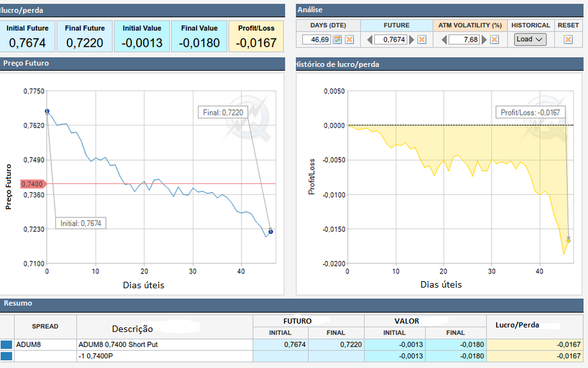This screenshot has width=588, height=368.
Task: Reset the ATM Volatility value
Action: point(494,40)
